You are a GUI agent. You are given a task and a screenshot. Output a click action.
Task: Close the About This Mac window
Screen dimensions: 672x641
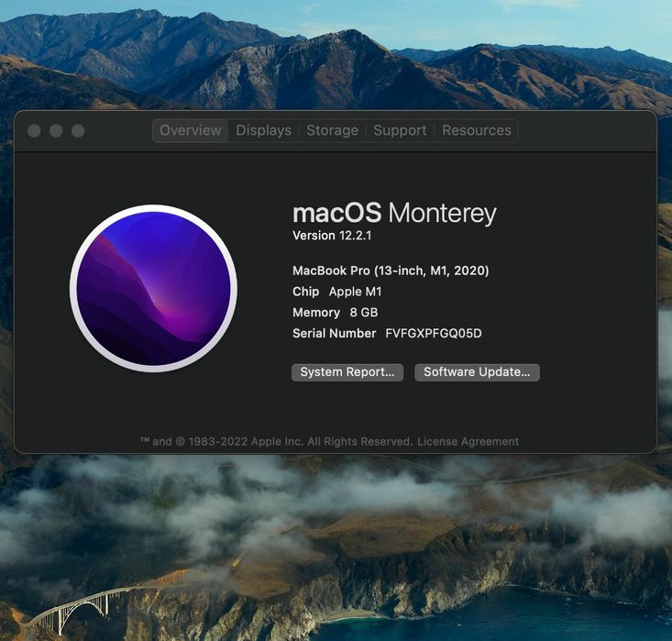tap(34, 131)
